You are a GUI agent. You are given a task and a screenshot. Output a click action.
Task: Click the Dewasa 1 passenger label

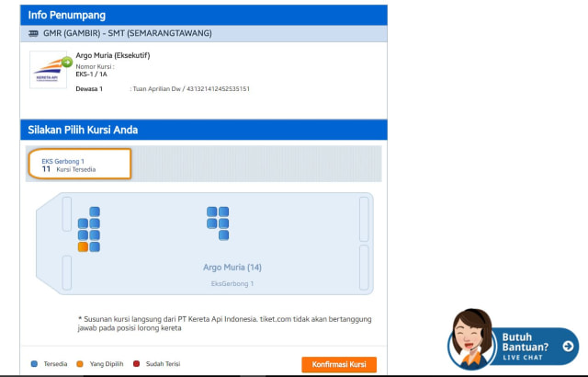click(x=89, y=89)
